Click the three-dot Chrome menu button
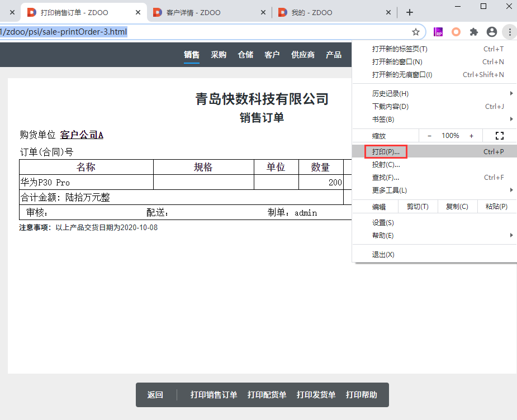This screenshot has height=420, width=517. [510, 32]
